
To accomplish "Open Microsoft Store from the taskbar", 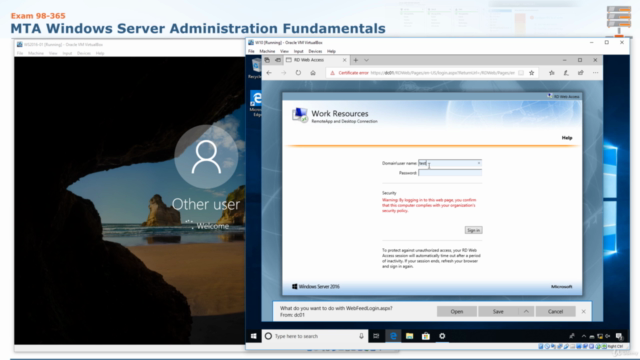I will pos(426,336).
